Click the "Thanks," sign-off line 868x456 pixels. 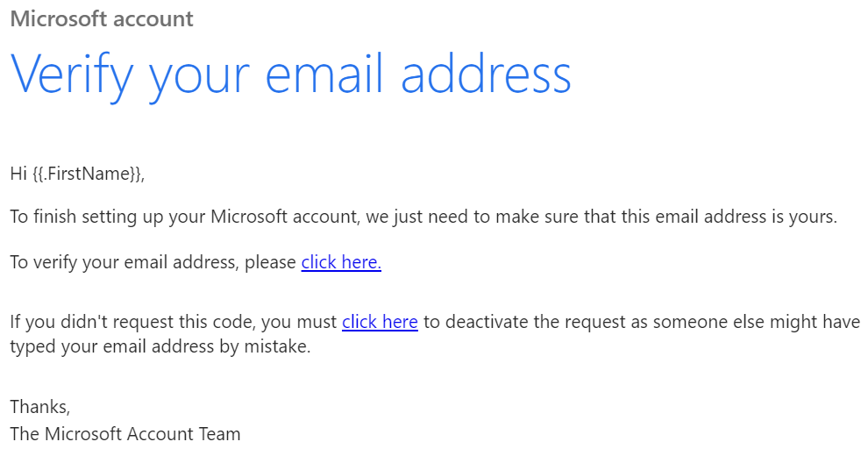point(40,407)
